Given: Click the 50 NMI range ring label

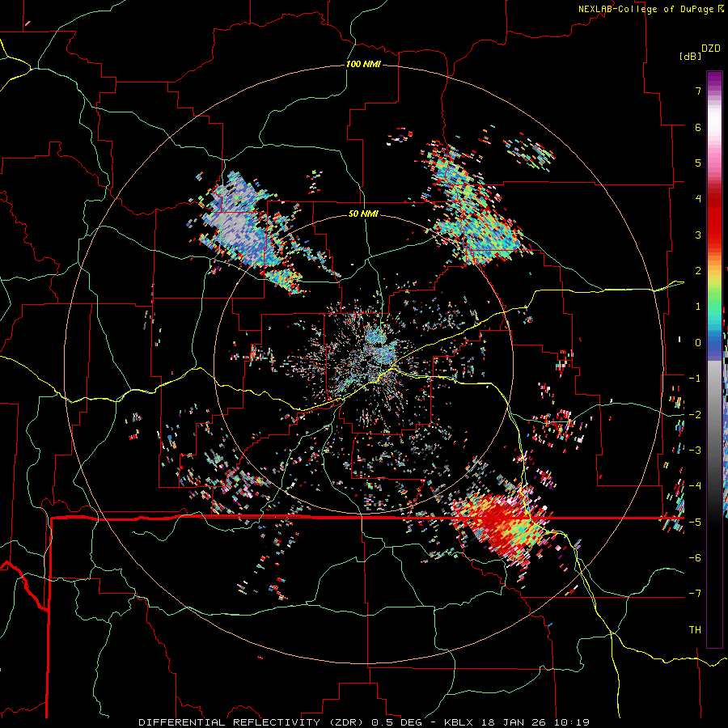Looking at the screenshot, I should 363,214.
